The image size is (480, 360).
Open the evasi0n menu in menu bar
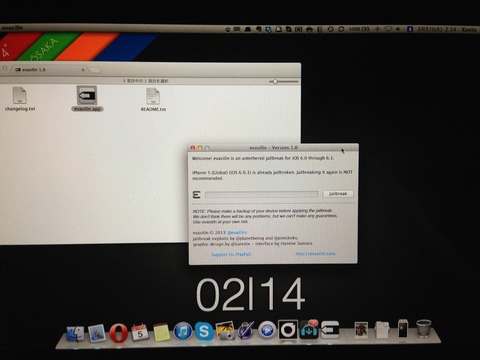pyautogui.click(x=12, y=28)
